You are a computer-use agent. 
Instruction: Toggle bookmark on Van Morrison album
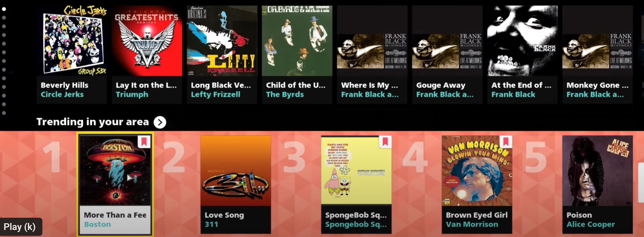click(506, 142)
